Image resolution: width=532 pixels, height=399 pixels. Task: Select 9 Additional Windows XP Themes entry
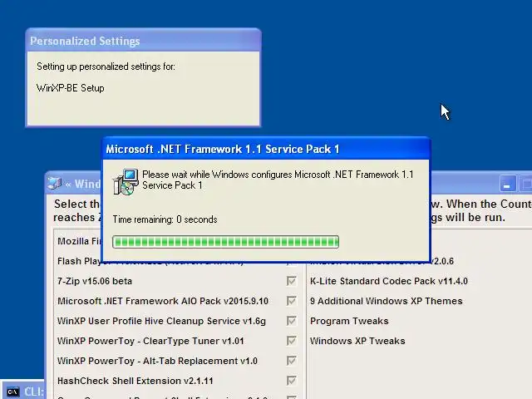point(386,301)
